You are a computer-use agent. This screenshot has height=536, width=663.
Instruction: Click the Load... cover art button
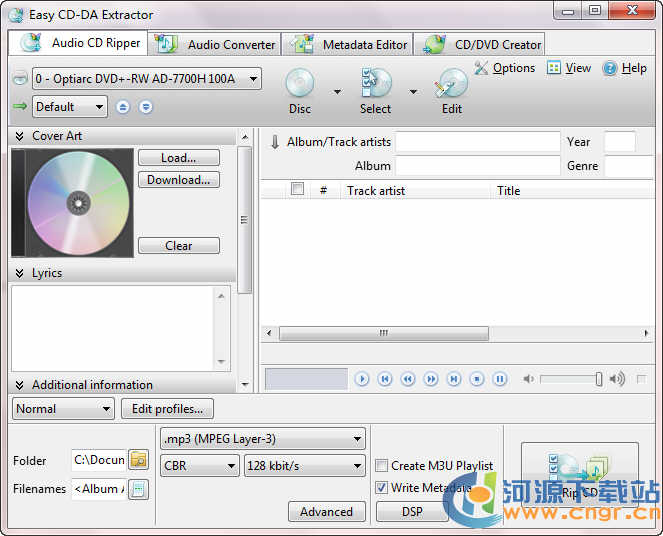(179, 158)
